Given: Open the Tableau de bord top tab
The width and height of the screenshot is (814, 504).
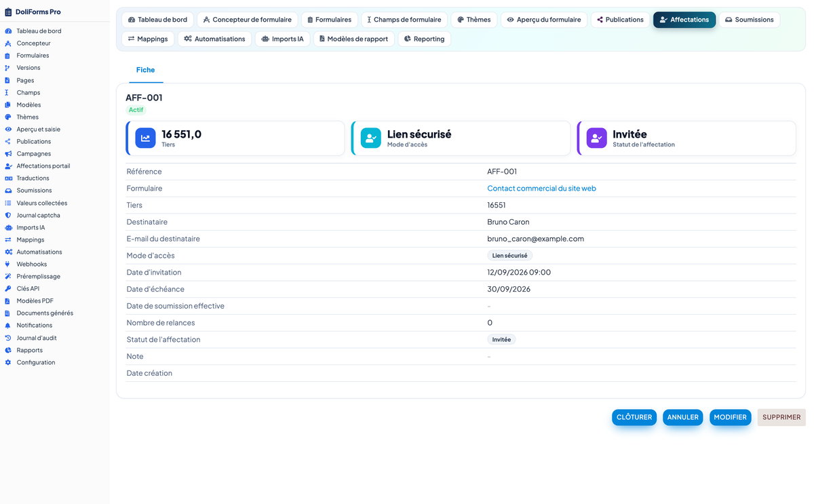Looking at the screenshot, I should [x=157, y=20].
